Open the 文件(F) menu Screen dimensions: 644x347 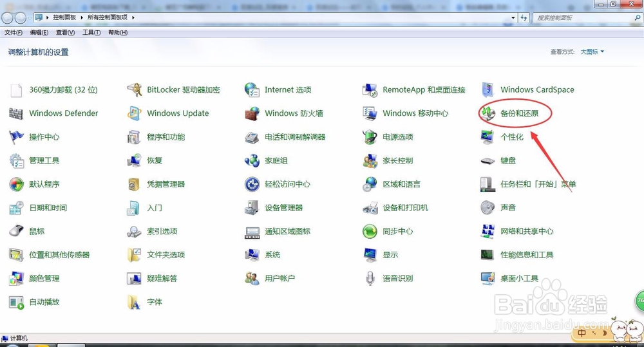click(x=14, y=32)
